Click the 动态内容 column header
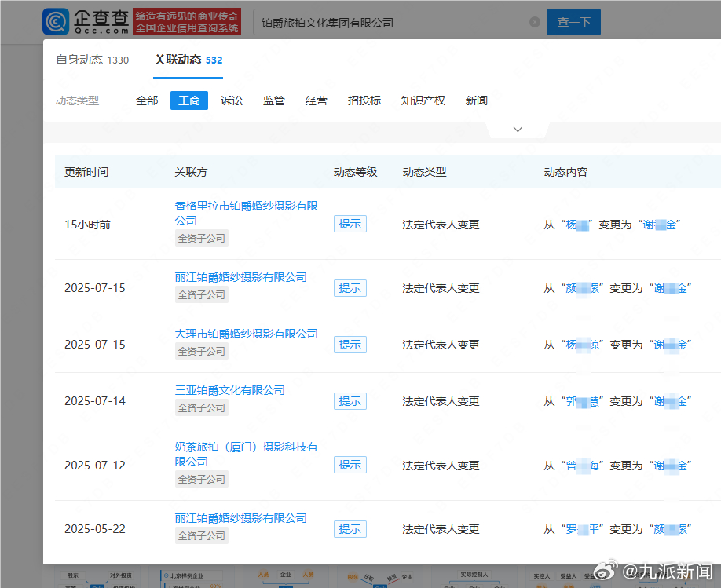The image size is (721, 588). click(x=565, y=172)
